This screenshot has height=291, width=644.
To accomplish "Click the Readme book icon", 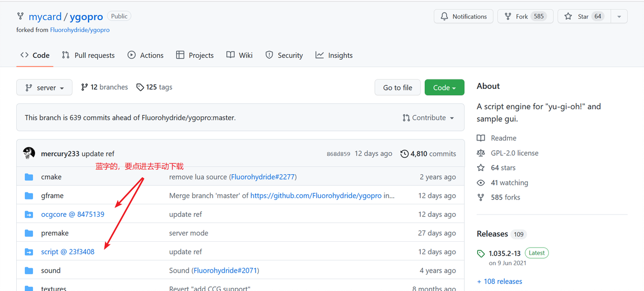I will (481, 138).
